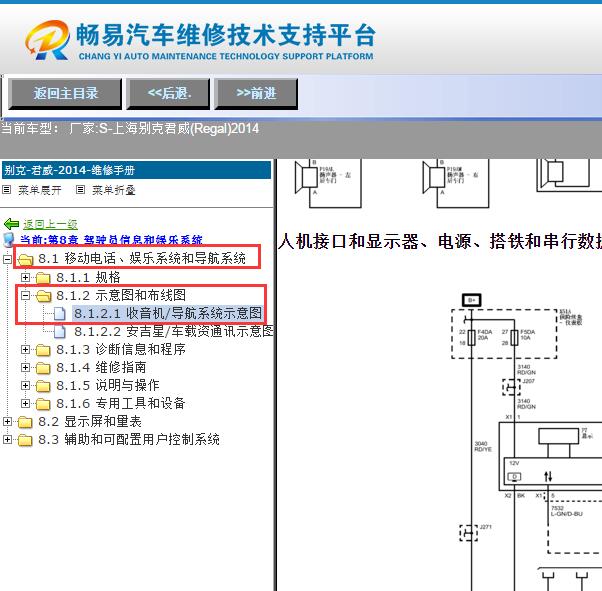Image resolution: width=602 pixels, height=591 pixels.
Task: Click the B+ terminal in wiring diagram
Action: click(471, 300)
